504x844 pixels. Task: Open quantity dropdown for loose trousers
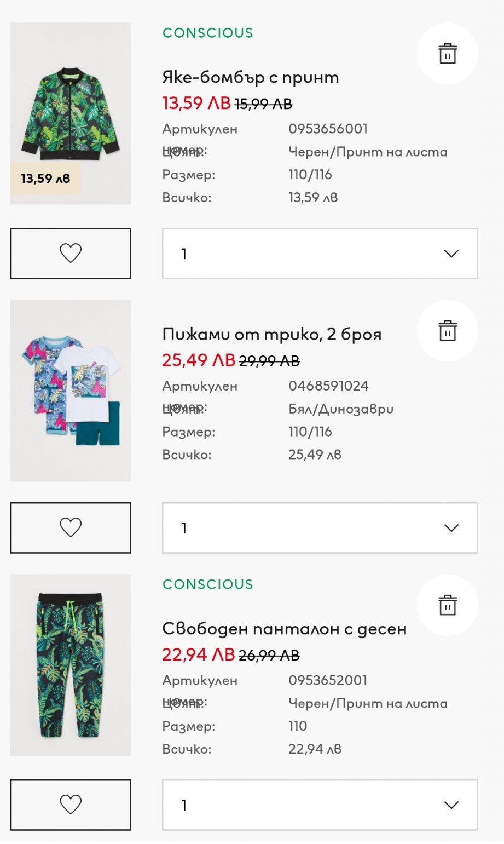(320, 805)
